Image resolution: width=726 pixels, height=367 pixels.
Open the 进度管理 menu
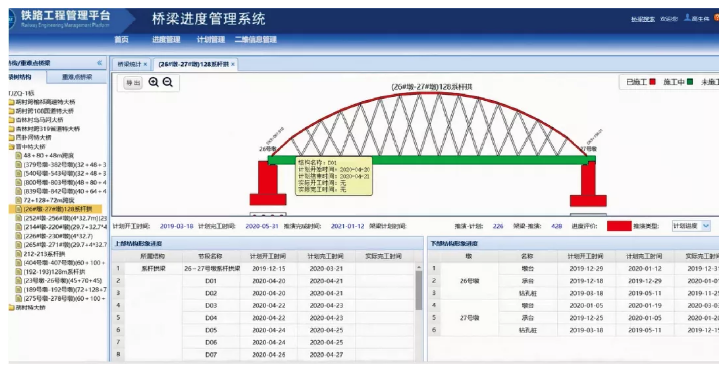pos(166,40)
